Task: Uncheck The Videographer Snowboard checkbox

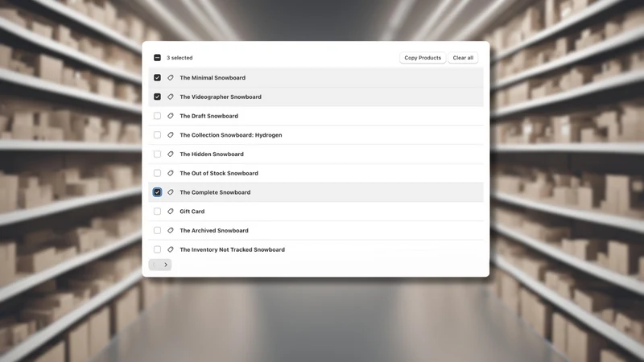Action: coord(157,97)
